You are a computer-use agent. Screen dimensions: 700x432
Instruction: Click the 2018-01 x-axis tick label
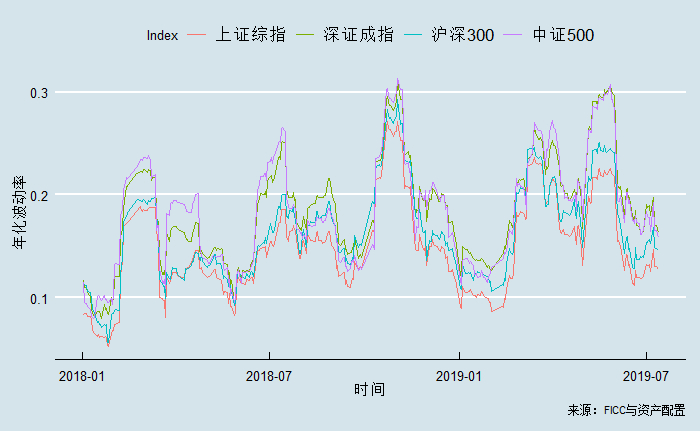(82, 376)
